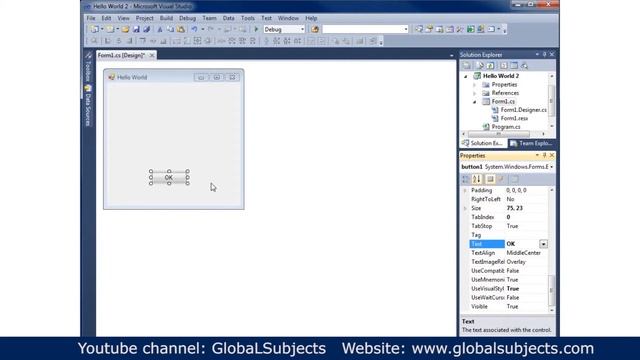This screenshot has width=640, height=360.
Task: Open the find combo box dropdown arrow
Action: pyautogui.click(x=406, y=29)
